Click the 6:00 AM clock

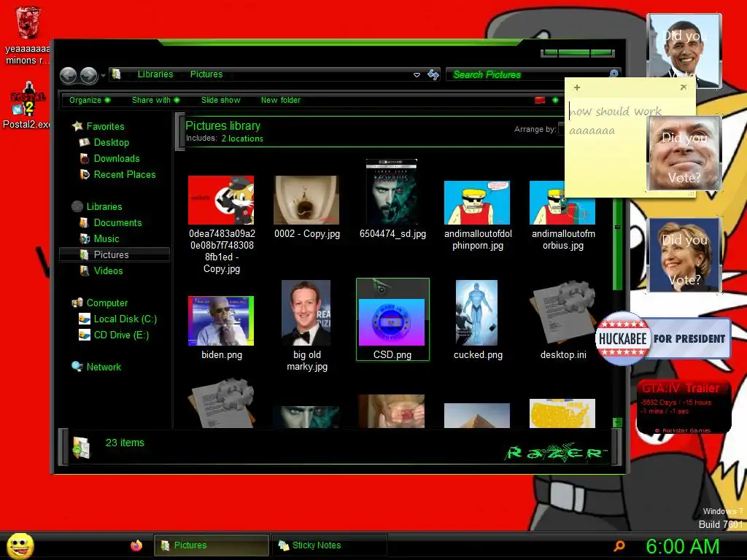(683, 546)
